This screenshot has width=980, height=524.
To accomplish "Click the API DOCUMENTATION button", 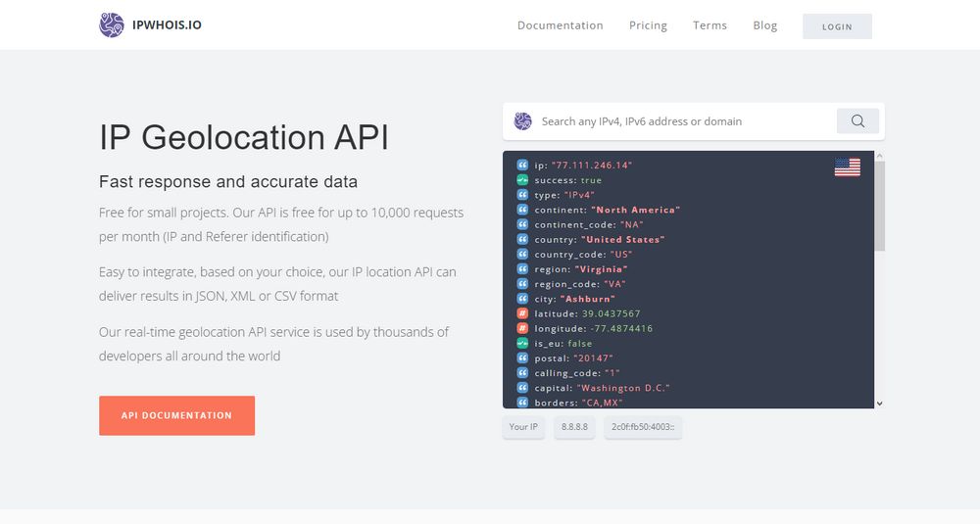I will point(176,415).
